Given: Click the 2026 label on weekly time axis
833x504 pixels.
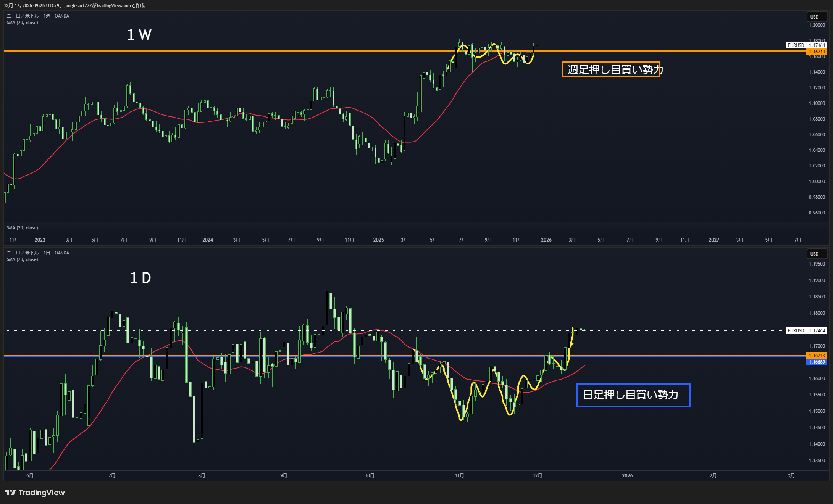Looking at the screenshot, I should click(546, 240).
